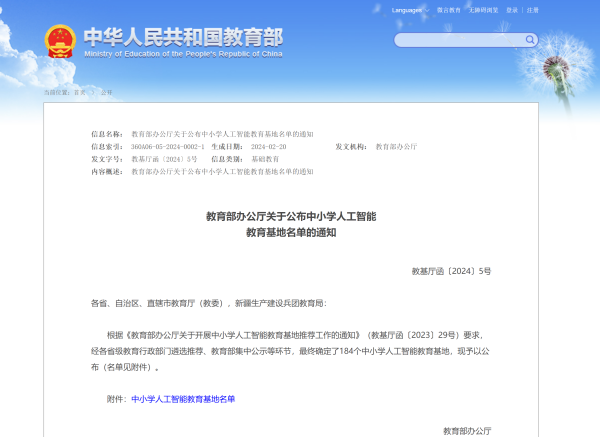Open the 微言教育 link
The height and width of the screenshot is (437, 600).
point(448,10)
